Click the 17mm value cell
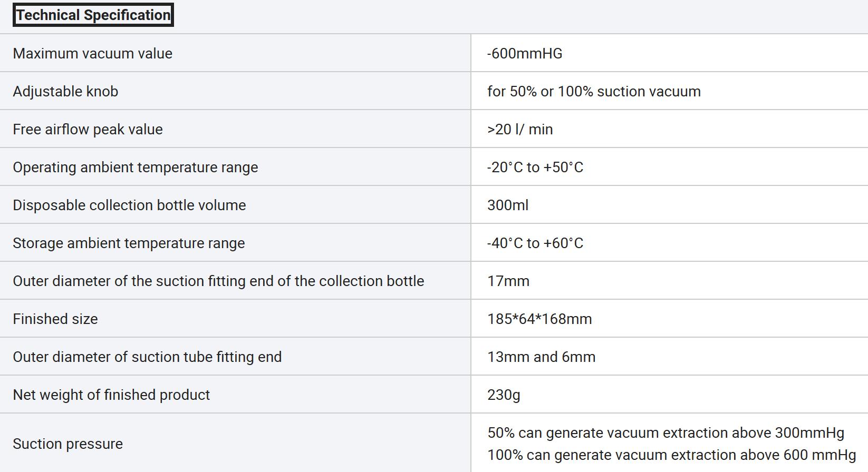The width and height of the screenshot is (868, 472). click(x=508, y=281)
